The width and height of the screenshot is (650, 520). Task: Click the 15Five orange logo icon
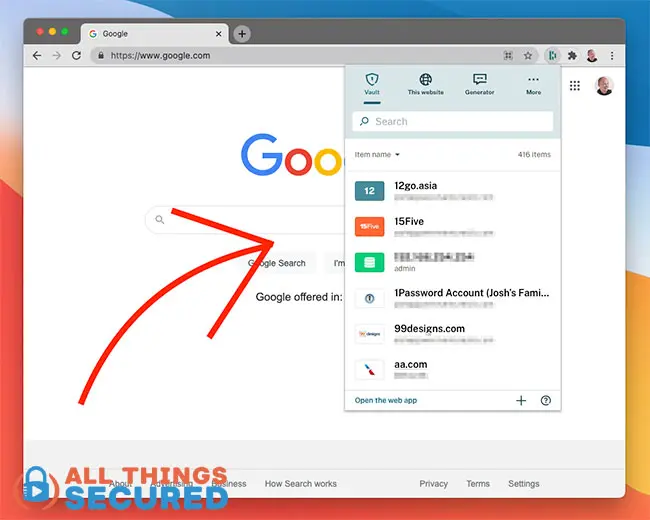pyautogui.click(x=369, y=226)
